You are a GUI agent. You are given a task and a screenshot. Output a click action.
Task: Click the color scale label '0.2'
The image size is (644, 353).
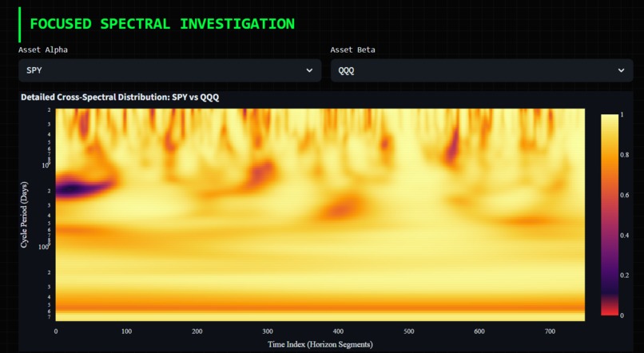pos(624,275)
